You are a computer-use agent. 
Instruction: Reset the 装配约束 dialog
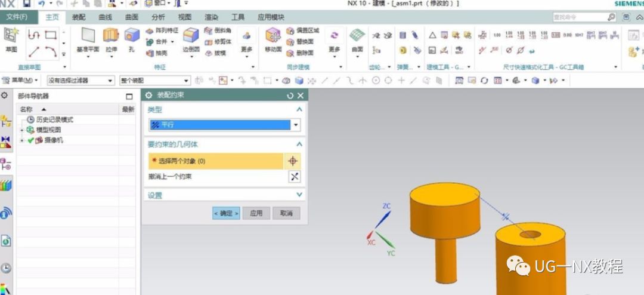coord(290,96)
